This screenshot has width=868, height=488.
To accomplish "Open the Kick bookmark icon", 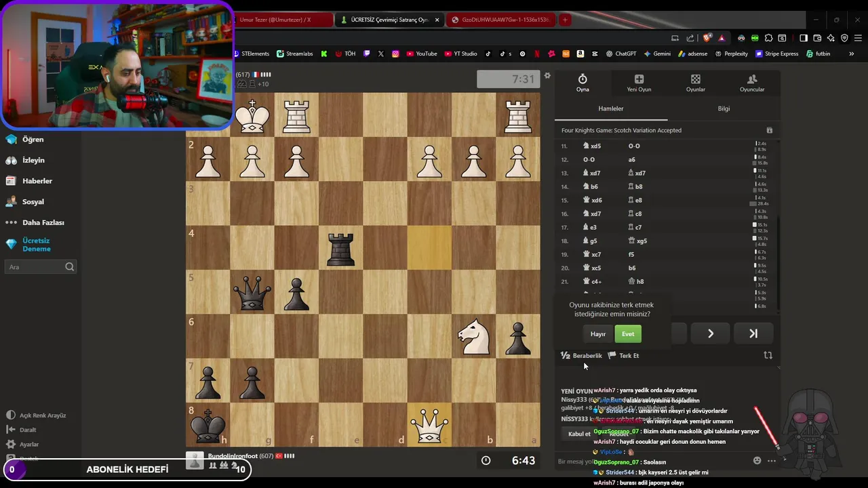I will coord(324,54).
